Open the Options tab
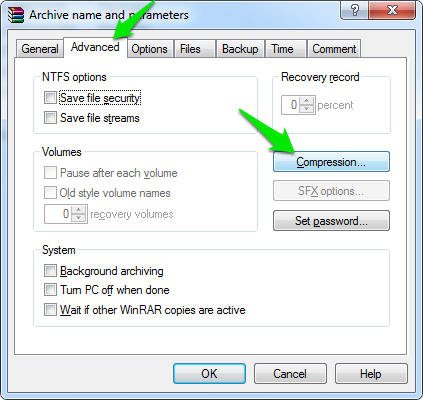The width and height of the screenshot is (423, 400). 149,49
